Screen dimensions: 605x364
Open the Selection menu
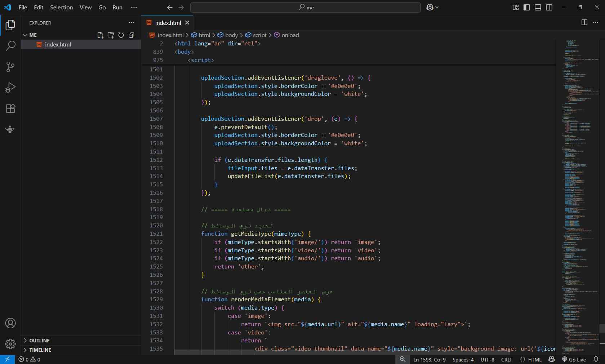click(x=61, y=7)
